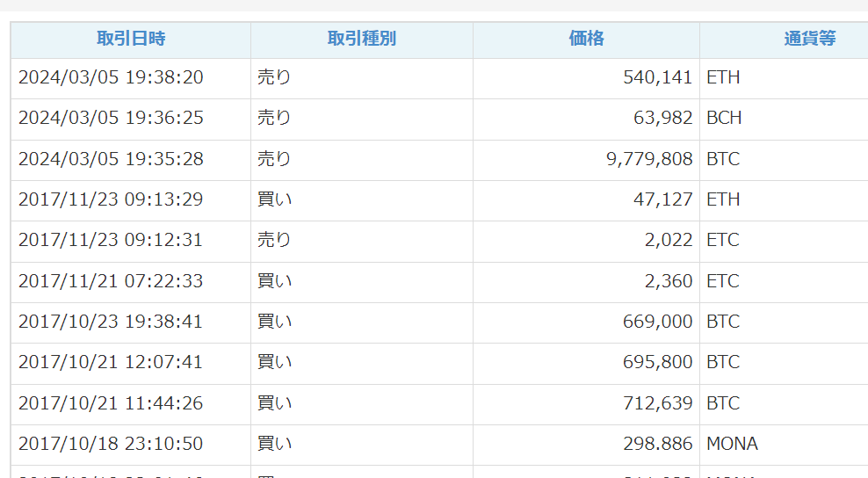
Task: Click 買い in the 12:07:41 row
Action: click(x=274, y=362)
